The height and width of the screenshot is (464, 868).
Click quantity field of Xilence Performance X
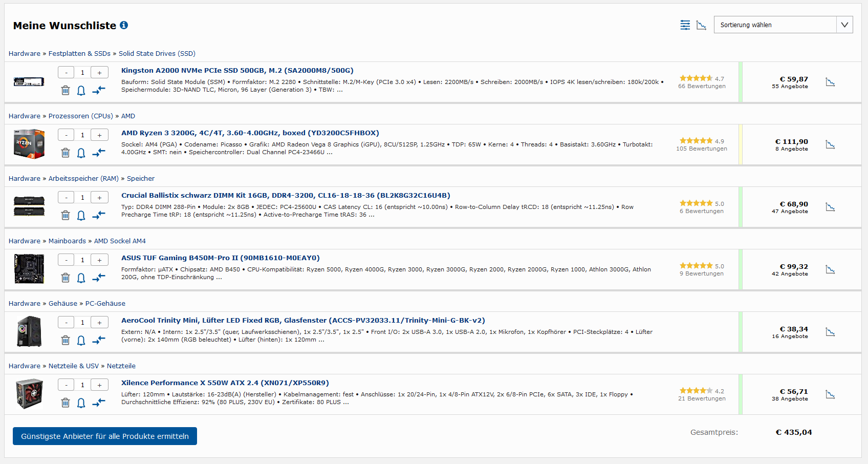82,385
